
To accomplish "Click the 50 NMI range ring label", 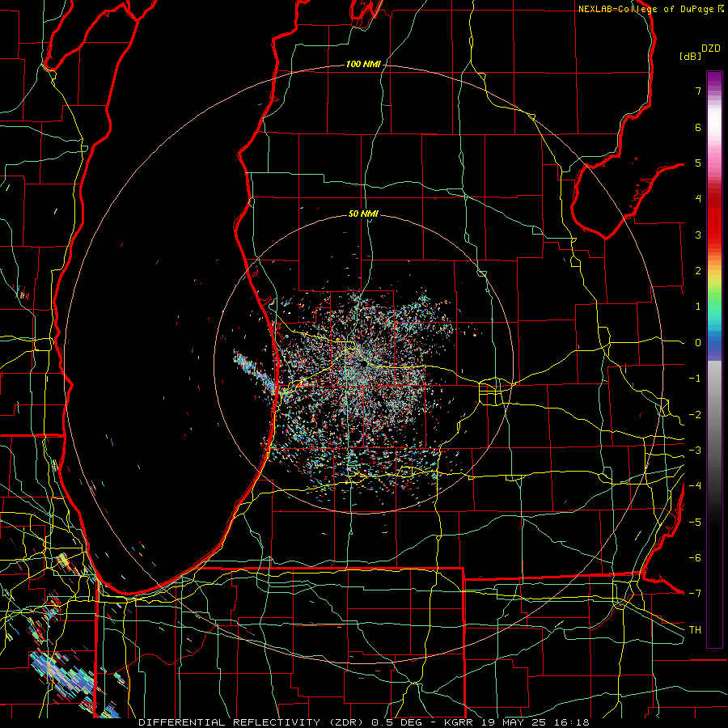I will coord(363,214).
